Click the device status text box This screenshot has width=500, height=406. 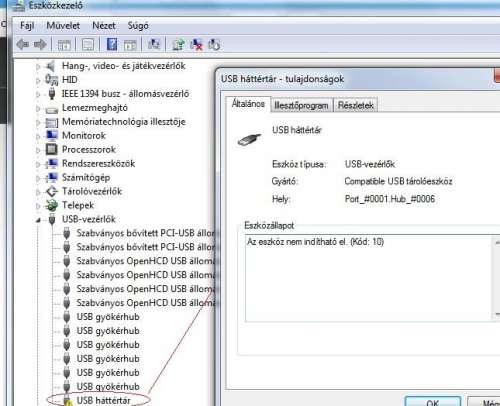(x=372, y=278)
